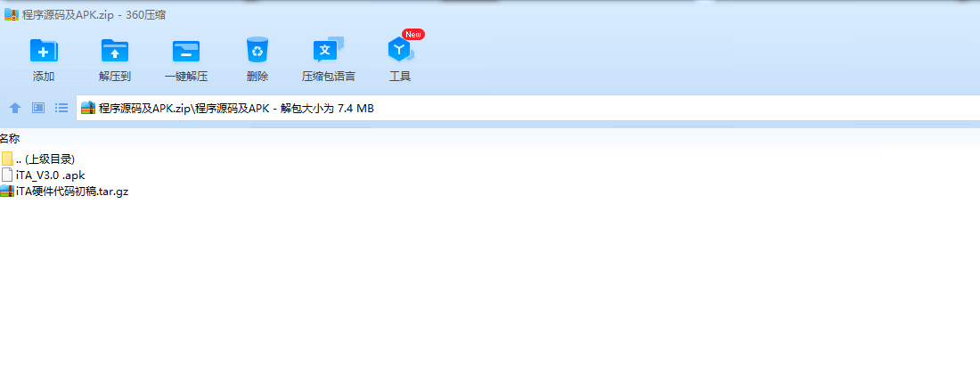
Task: Click the red New badge above 工具
Action: 413,35
